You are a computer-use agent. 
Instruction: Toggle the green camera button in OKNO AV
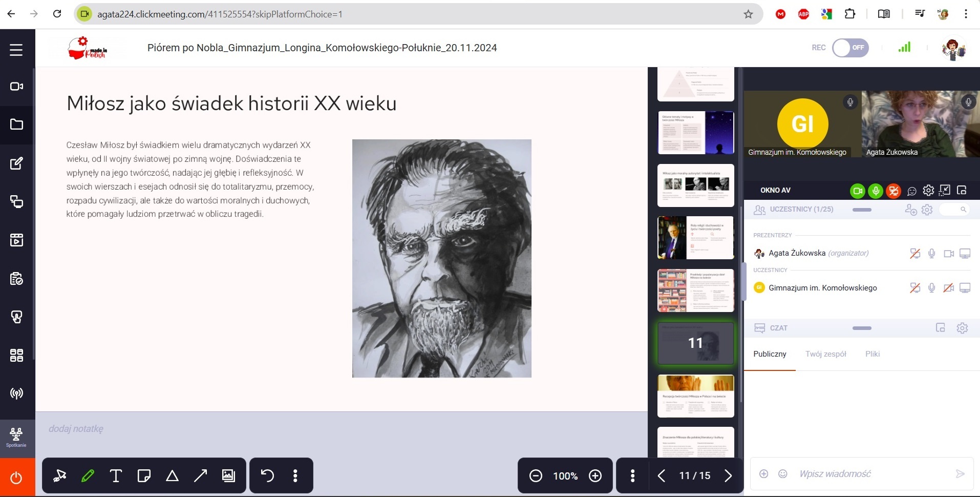858,191
